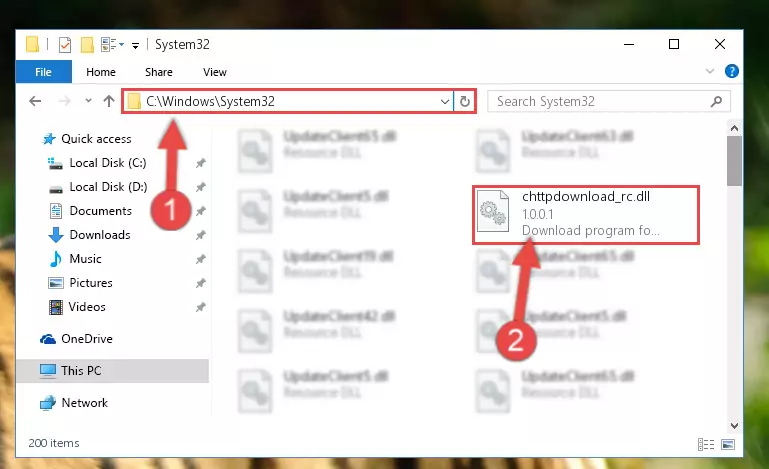This screenshot has height=469, width=769.
Task: Click the Back navigation arrow
Action: tap(35, 101)
